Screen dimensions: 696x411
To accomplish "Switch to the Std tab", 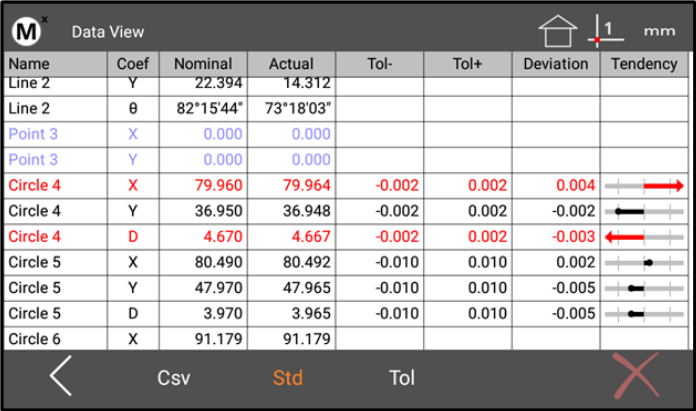I will coord(288,378).
